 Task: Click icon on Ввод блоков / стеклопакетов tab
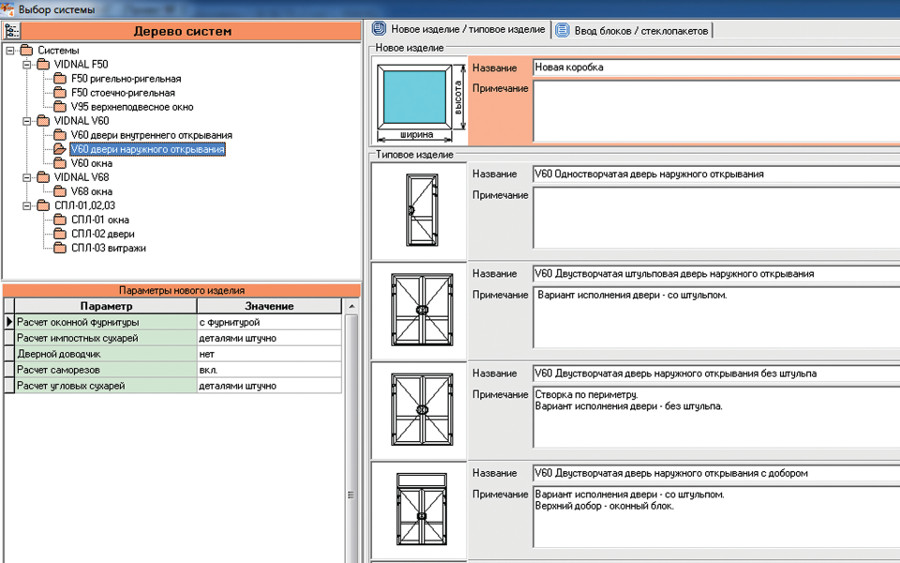click(562, 30)
